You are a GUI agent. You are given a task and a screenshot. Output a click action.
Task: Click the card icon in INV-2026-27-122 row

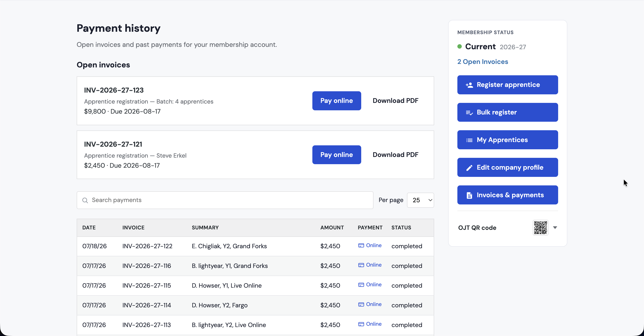[361, 245]
